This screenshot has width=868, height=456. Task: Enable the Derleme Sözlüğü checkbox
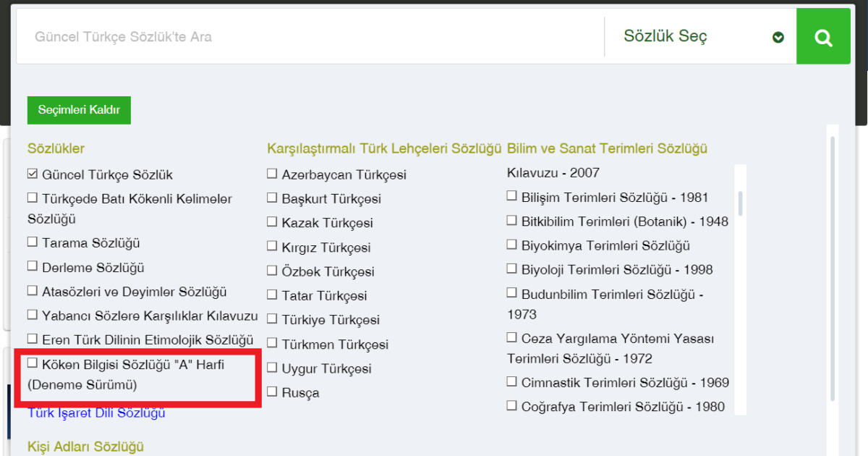33,266
